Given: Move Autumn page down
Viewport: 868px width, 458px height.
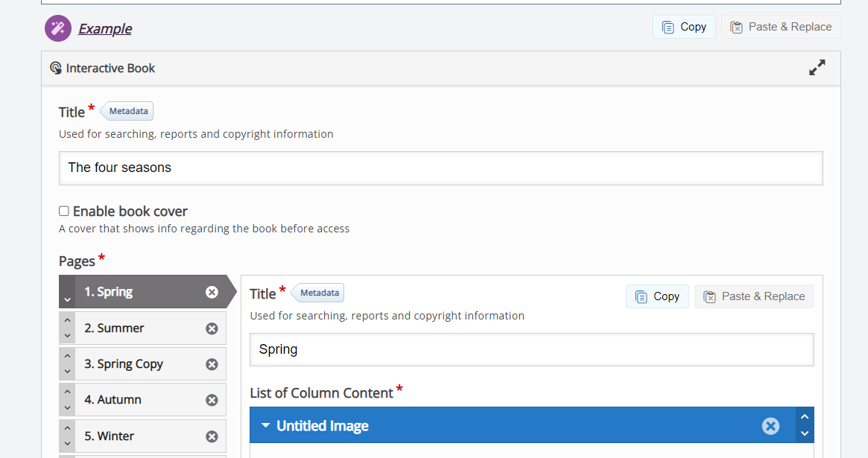Looking at the screenshot, I should click(x=68, y=407).
